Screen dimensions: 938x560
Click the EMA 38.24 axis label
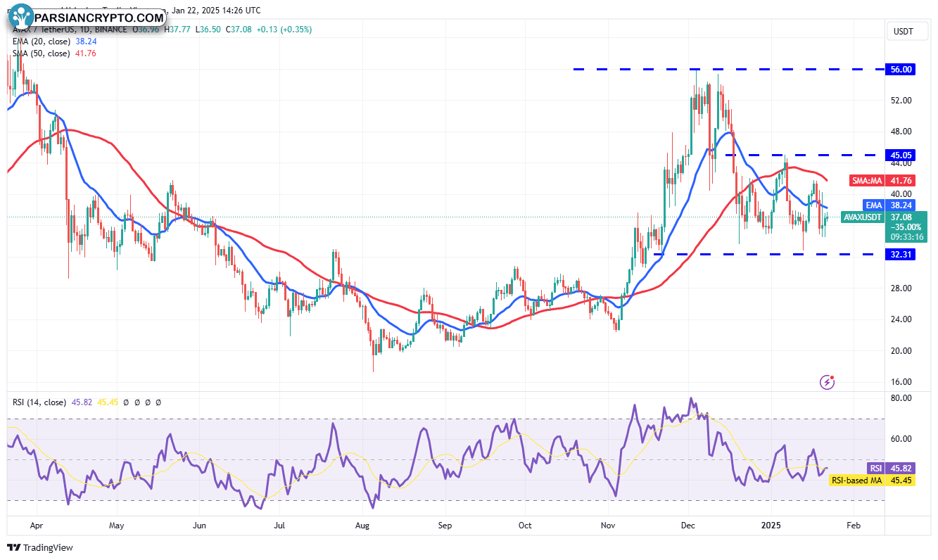click(888, 205)
